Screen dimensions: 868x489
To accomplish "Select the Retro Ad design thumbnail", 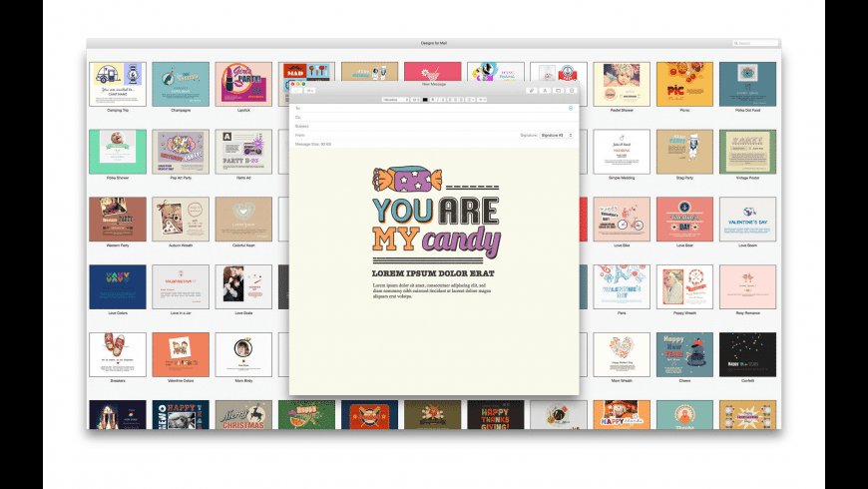I will click(x=243, y=152).
